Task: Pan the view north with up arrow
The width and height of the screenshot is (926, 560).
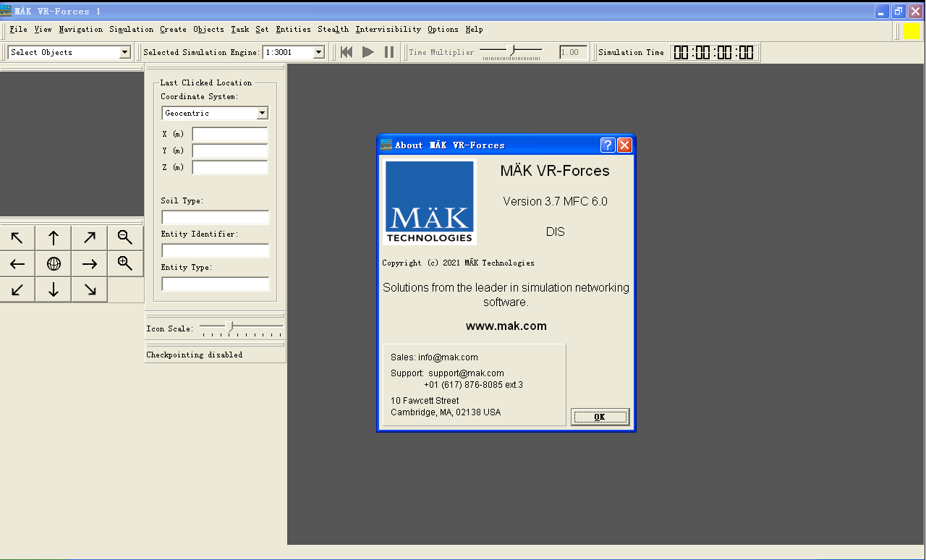Action: (53, 237)
